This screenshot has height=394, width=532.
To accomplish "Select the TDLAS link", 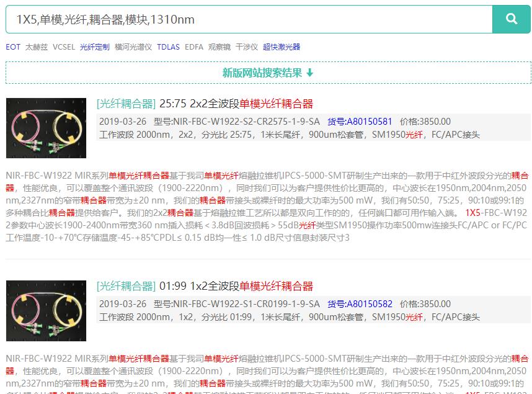I will tap(168, 47).
